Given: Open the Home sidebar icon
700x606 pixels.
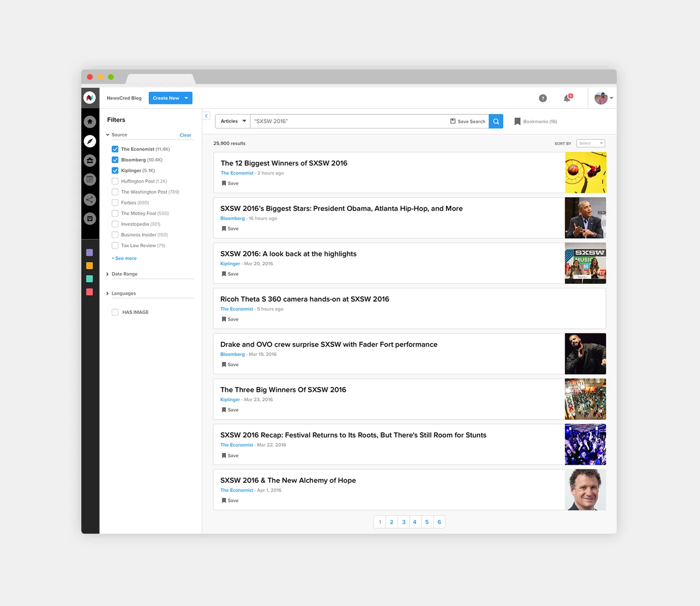Looking at the screenshot, I should (x=90, y=122).
